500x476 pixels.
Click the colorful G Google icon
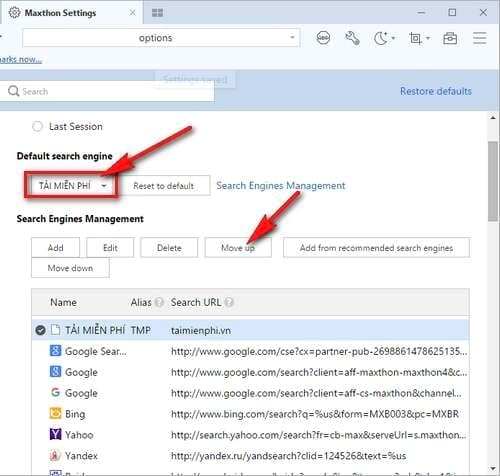tap(55, 392)
